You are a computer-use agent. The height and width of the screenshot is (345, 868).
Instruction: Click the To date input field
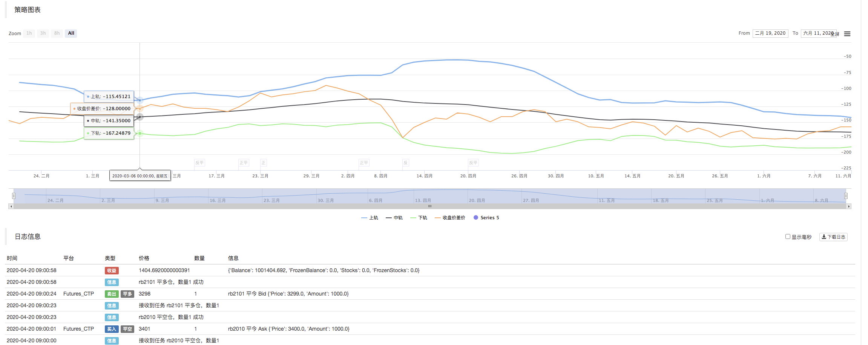[819, 33]
